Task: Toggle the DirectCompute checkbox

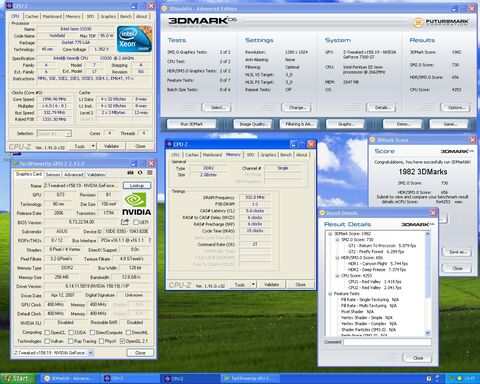Action: [91, 332]
